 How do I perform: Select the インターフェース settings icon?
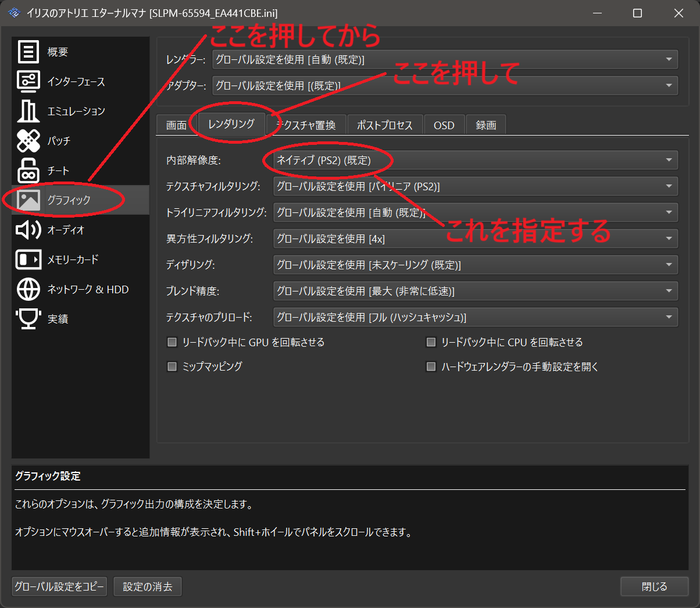28,81
